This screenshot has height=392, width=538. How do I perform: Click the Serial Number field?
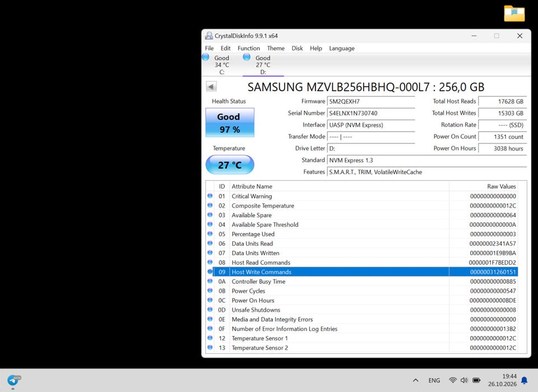[x=371, y=113]
